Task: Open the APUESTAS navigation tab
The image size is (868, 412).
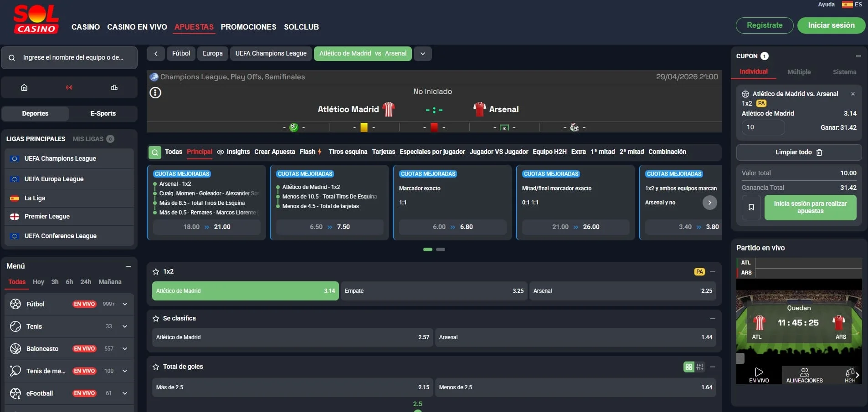Action: tap(194, 27)
